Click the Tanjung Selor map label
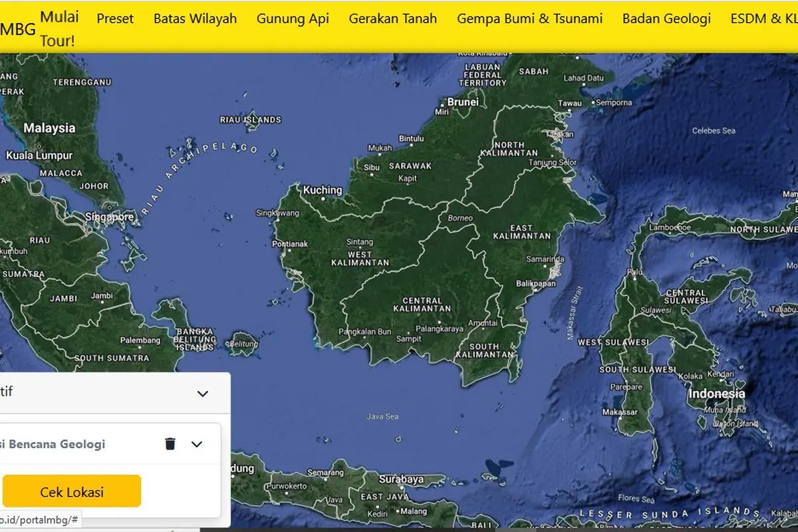Screen dimensions: 798x532 pos(552,162)
